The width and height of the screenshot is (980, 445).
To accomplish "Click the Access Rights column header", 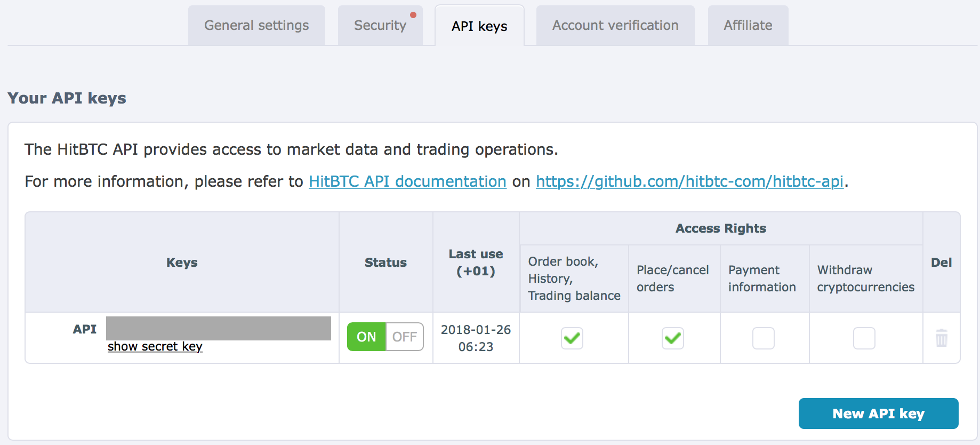I will 721,228.
